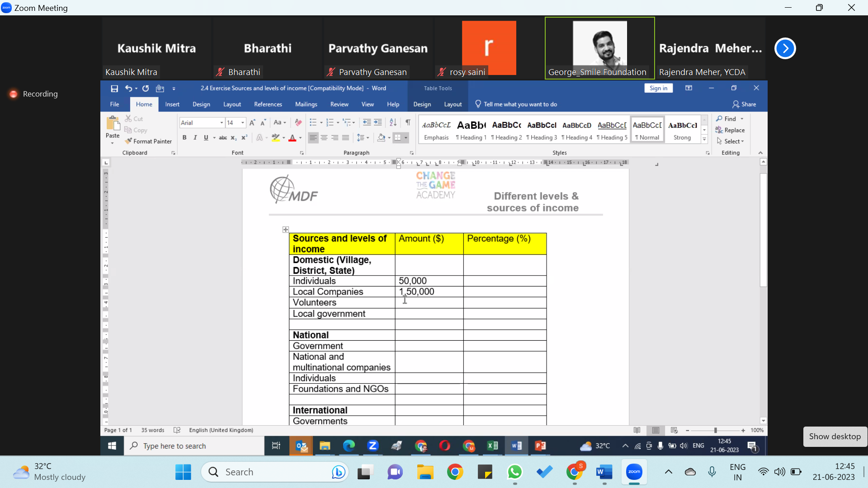Open the font size 14 dropdown
This screenshot has height=488, width=868.
click(243, 123)
